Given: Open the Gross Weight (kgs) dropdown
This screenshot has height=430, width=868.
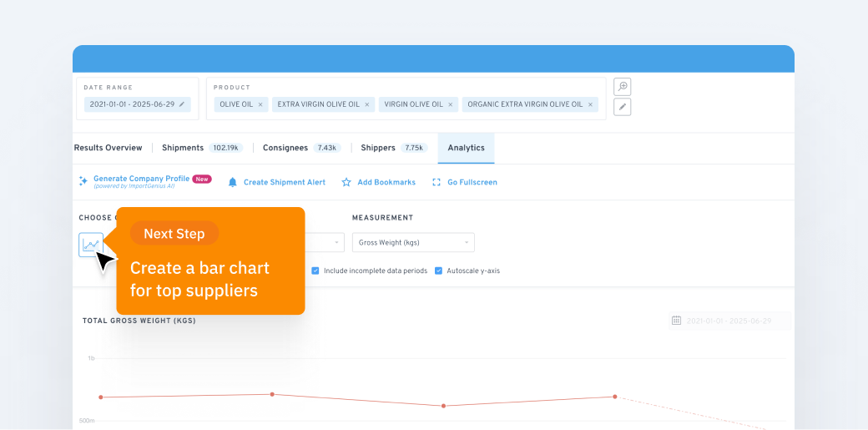Looking at the screenshot, I should tap(413, 243).
